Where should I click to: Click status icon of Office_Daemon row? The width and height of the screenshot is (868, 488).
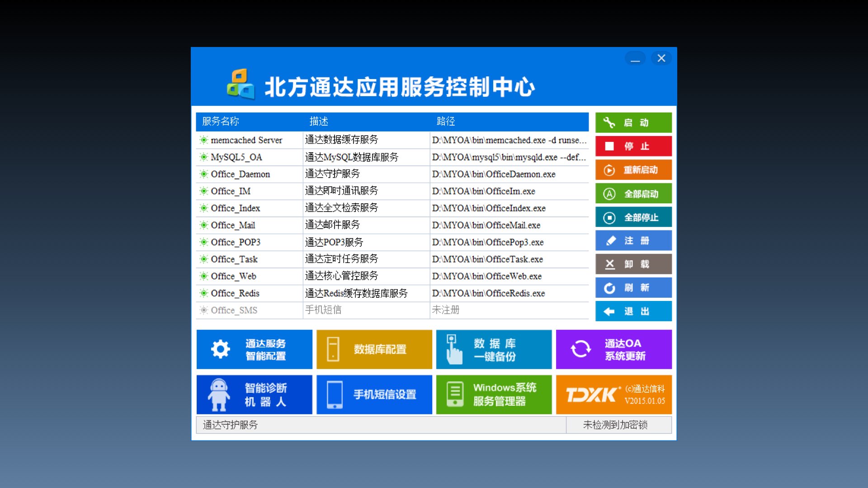tap(204, 174)
